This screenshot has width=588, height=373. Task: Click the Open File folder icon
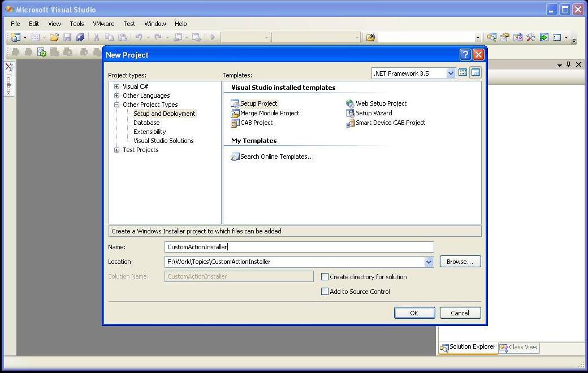point(54,37)
